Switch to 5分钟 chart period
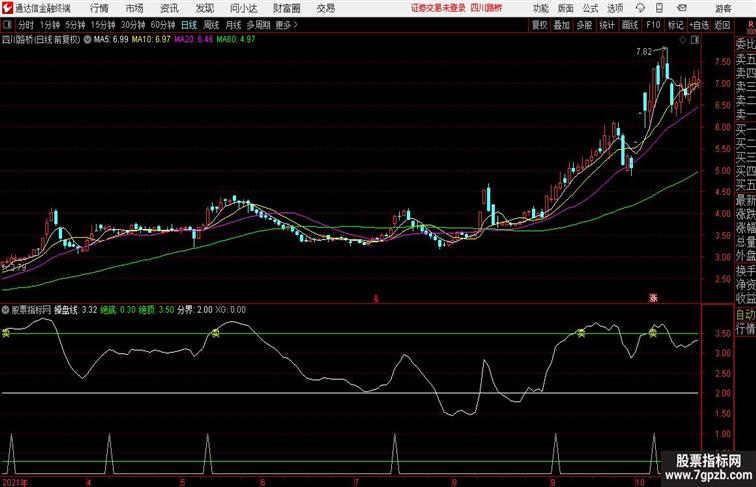 (x=75, y=25)
